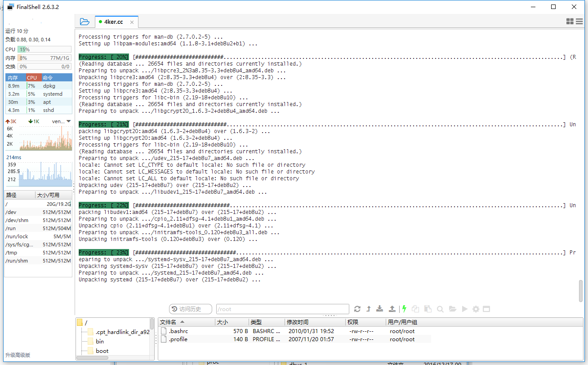Viewport: 588px width, 365px height.
Task: Refresh the remote file list
Action: (357, 309)
